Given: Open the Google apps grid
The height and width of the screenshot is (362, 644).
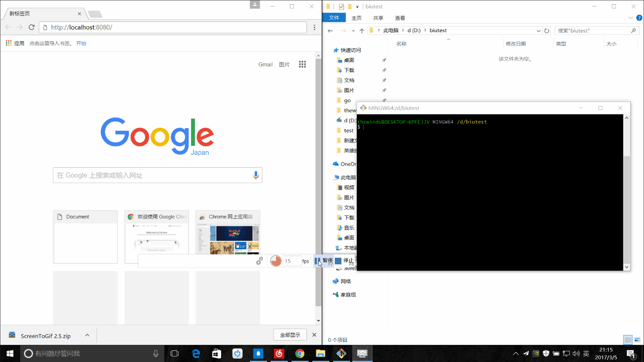Looking at the screenshot, I should pos(302,64).
